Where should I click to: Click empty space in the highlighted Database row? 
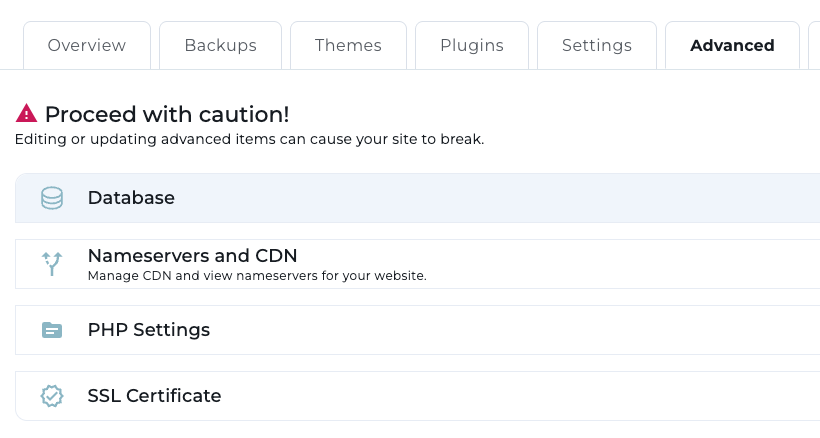(x=500, y=198)
